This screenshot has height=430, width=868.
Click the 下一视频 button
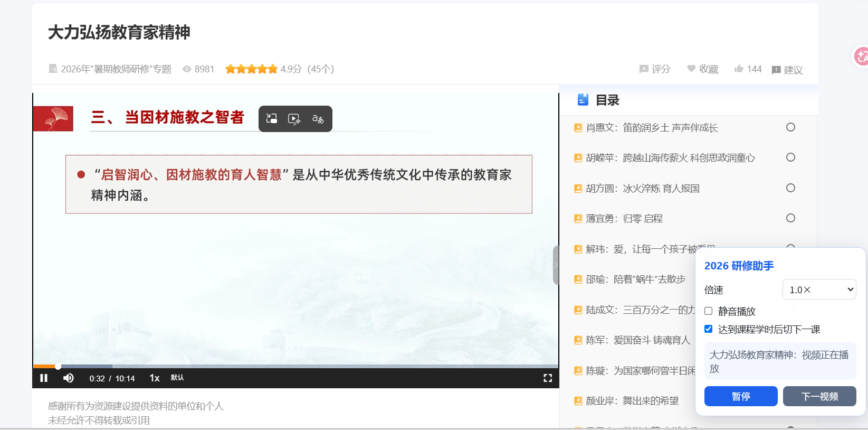[x=819, y=396]
